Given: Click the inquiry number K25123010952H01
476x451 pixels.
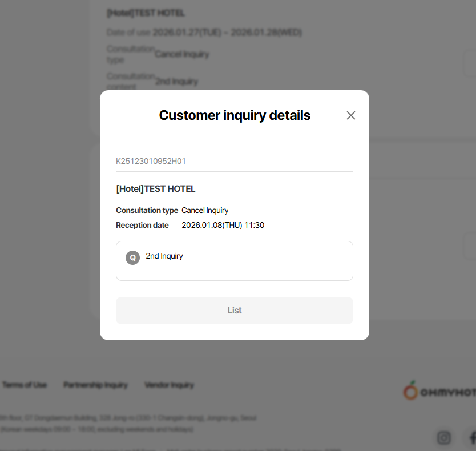Looking at the screenshot, I should coord(151,162).
